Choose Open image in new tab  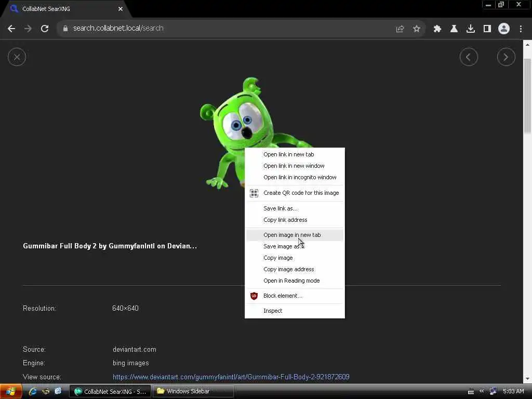click(x=295, y=235)
